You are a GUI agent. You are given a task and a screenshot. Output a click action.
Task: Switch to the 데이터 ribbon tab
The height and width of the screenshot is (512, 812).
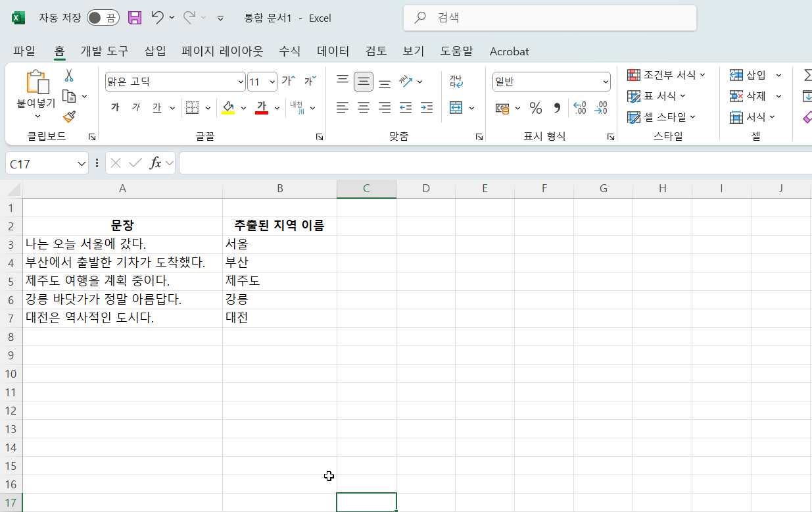coord(333,51)
